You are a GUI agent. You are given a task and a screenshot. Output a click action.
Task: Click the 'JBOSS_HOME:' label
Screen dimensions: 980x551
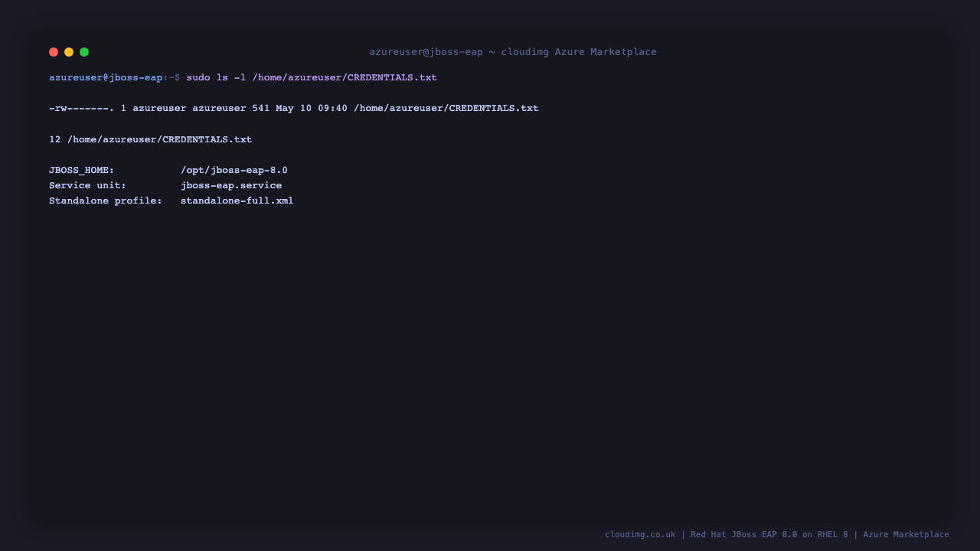(x=82, y=170)
